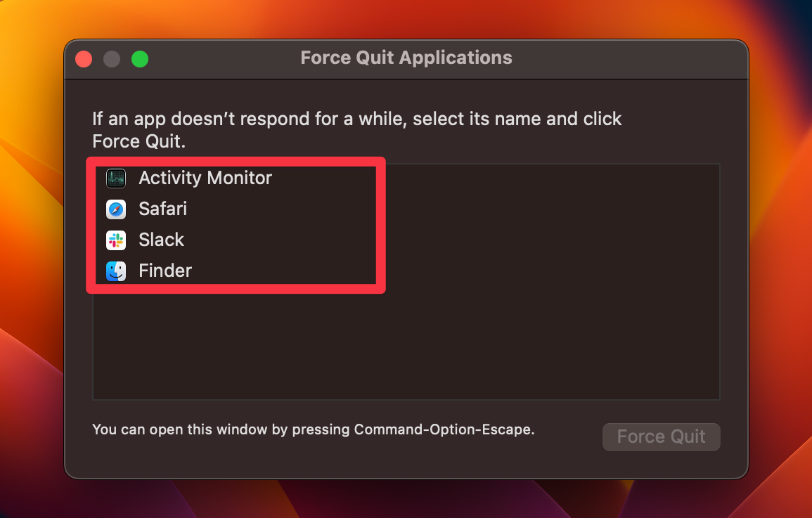Click the Safari compass icon
Viewport: 812px width, 518px height.
pyautogui.click(x=115, y=209)
